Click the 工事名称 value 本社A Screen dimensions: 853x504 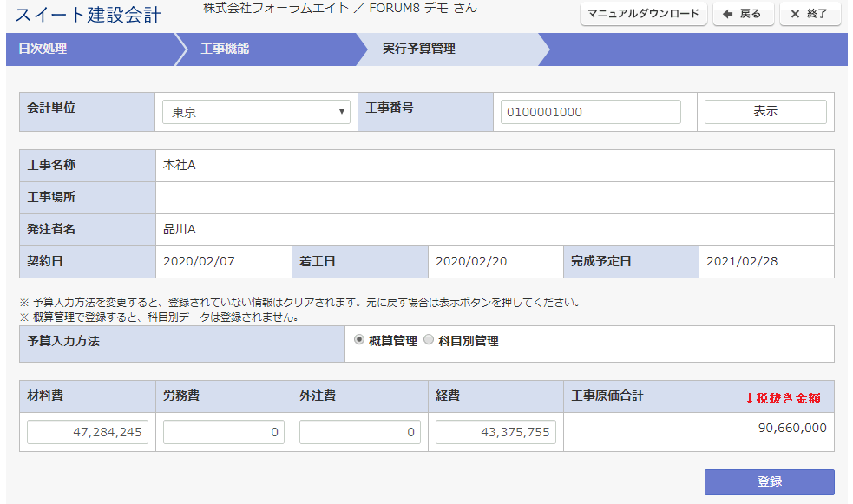[x=180, y=166]
